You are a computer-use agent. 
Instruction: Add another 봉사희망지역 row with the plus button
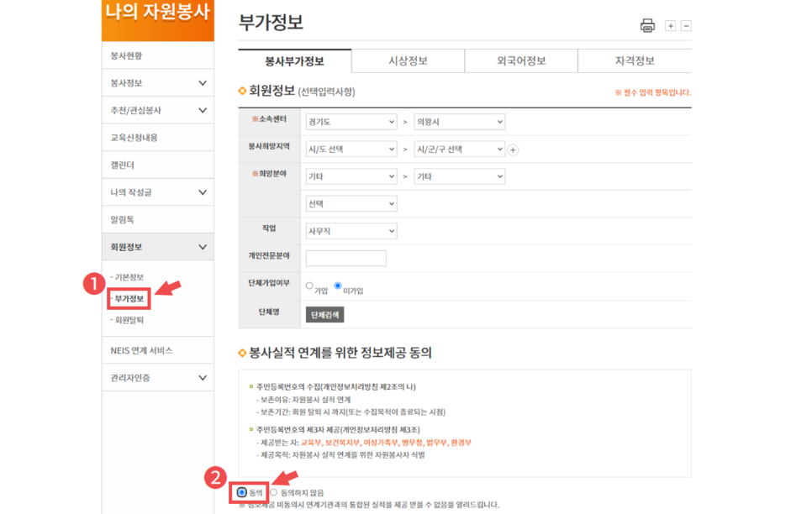tap(514, 149)
